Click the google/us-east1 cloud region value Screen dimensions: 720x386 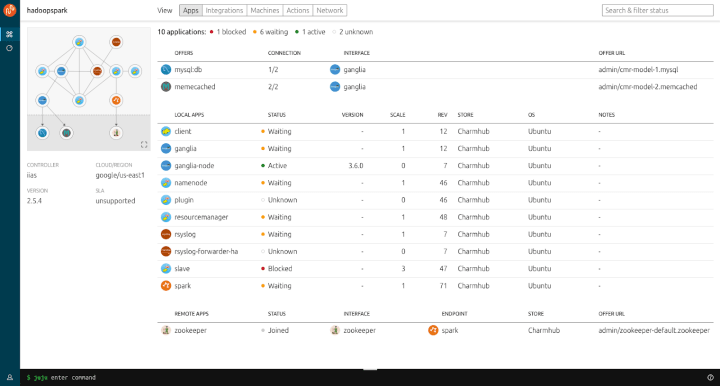tap(120, 175)
